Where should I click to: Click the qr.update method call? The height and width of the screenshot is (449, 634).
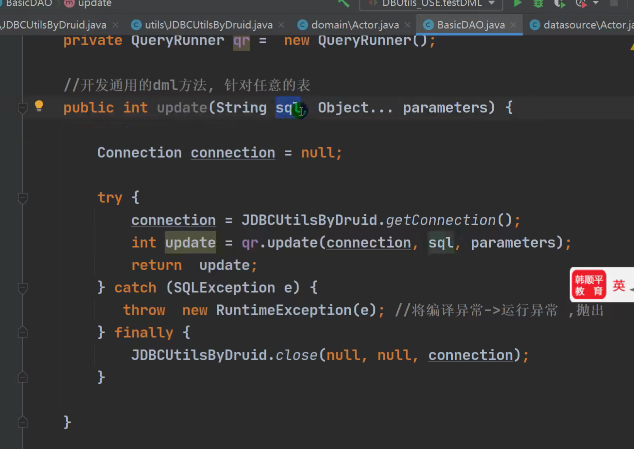pos(292,243)
